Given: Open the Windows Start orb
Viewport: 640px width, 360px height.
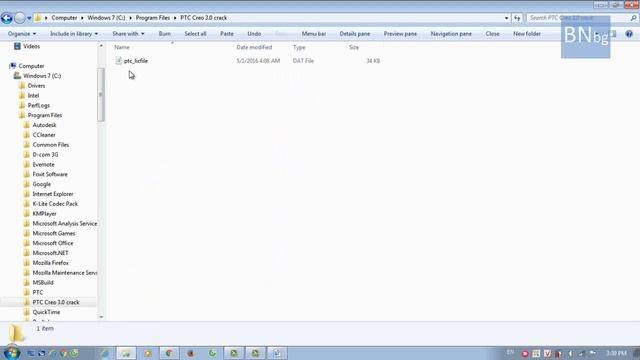Looking at the screenshot, I should click(11, 353).
